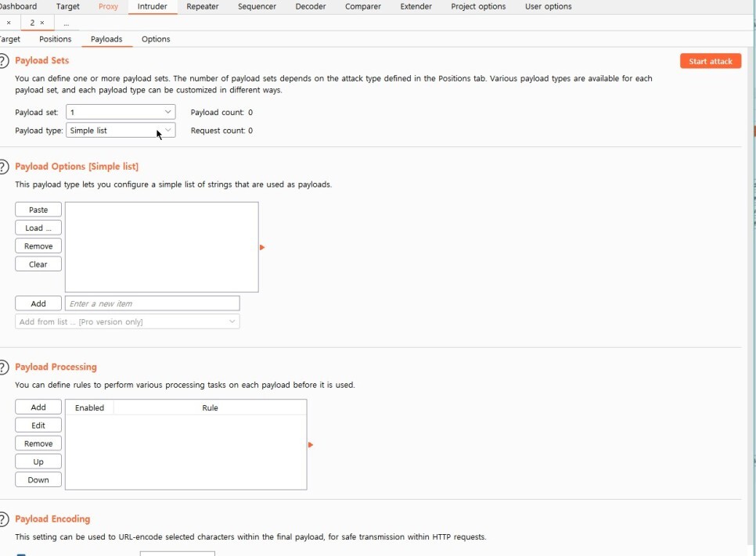Expand the Add from list dropdown

(x=128, y=322)
